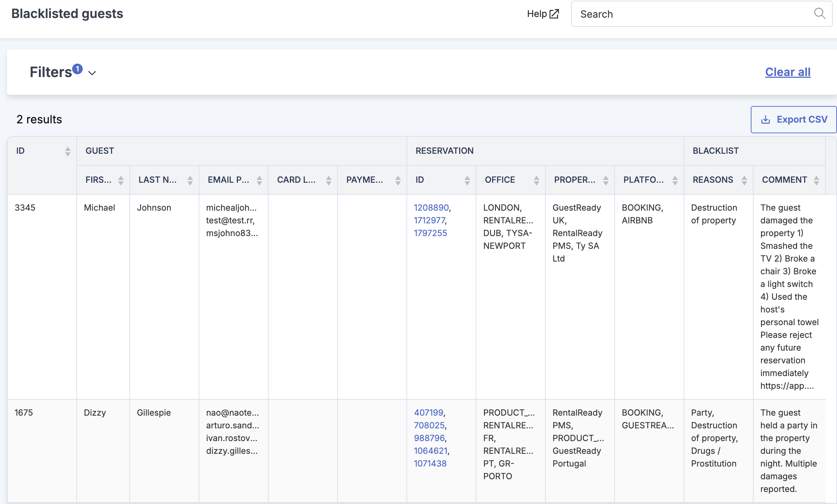Open reservation 1797255
This screenshot has width=837, height=504.
431,233
